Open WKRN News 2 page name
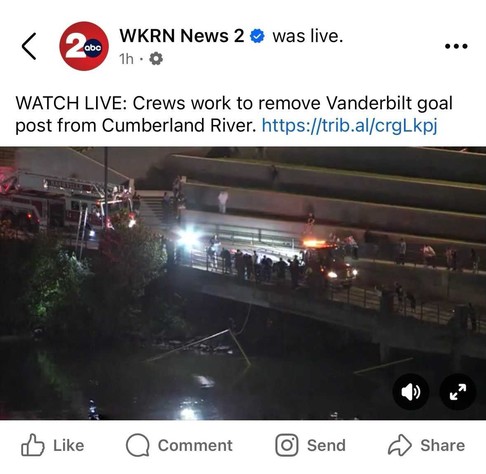486x474 pixels. (x=182, y=36)
